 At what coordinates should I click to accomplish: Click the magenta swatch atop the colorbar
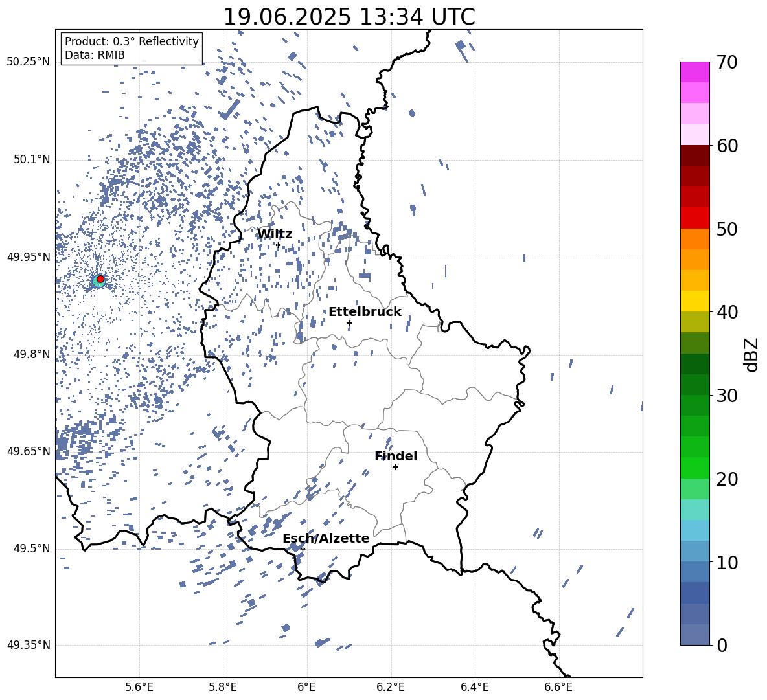click(695, 73)
